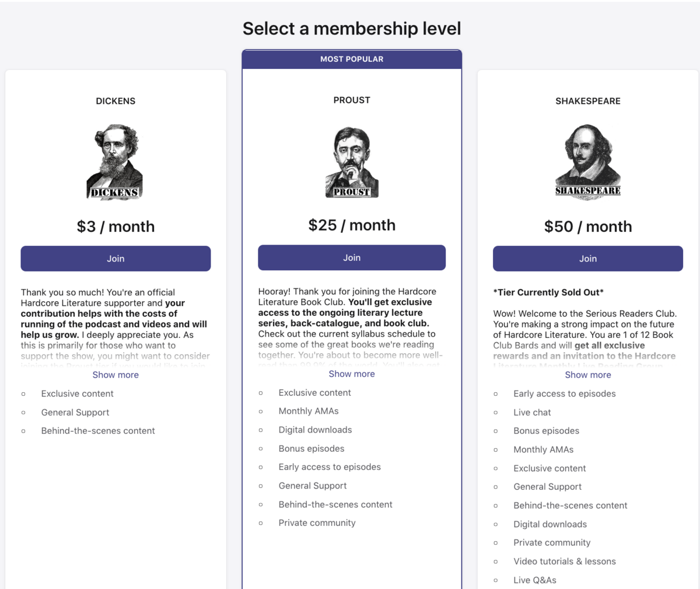The height and width of the screenshot is (589, 700).
Task: Click the Shakespeare portrait image
Action: click(x=588, y=162)
